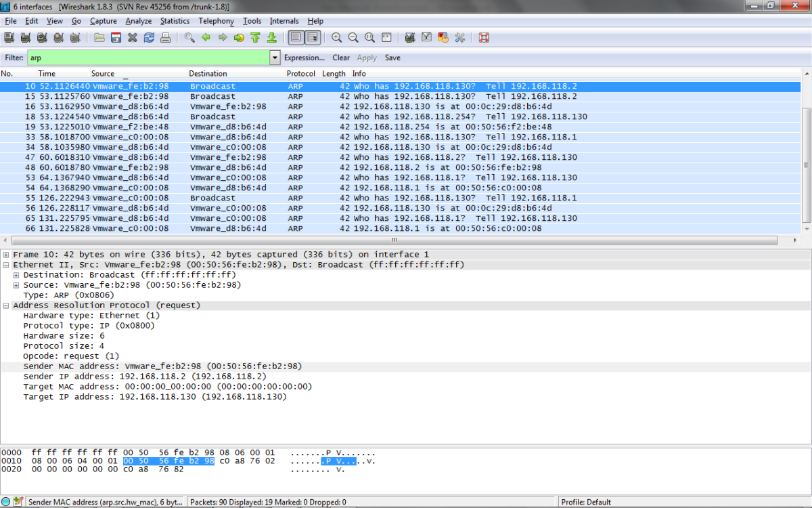
Task: Open the Internals menu
Action: click(x=284, y=21)
